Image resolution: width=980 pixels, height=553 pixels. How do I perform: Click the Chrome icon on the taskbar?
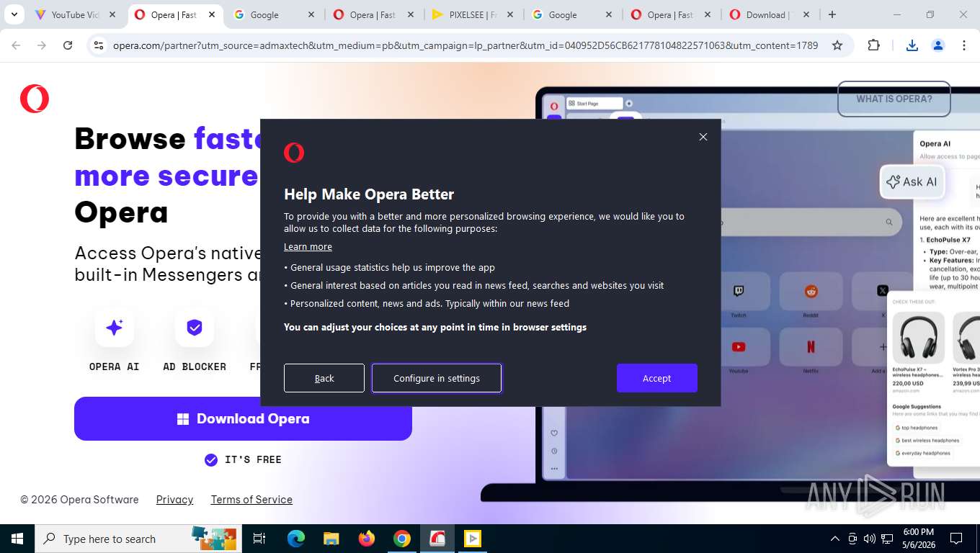pyautogui.click(x=402, y=539)
